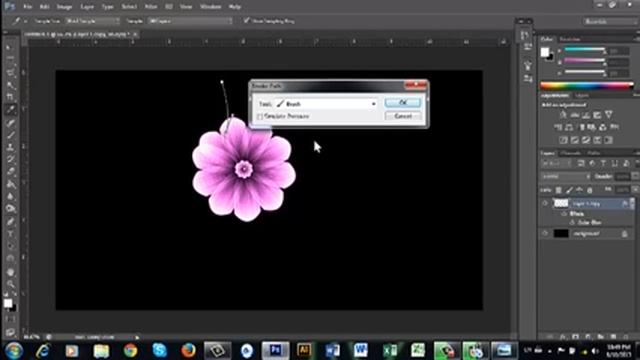Enable Simulate Pressure checkbox
Image resolution: width=640 pixels, height=360 pixels.
pyautogui.click(x=260, y=117)
